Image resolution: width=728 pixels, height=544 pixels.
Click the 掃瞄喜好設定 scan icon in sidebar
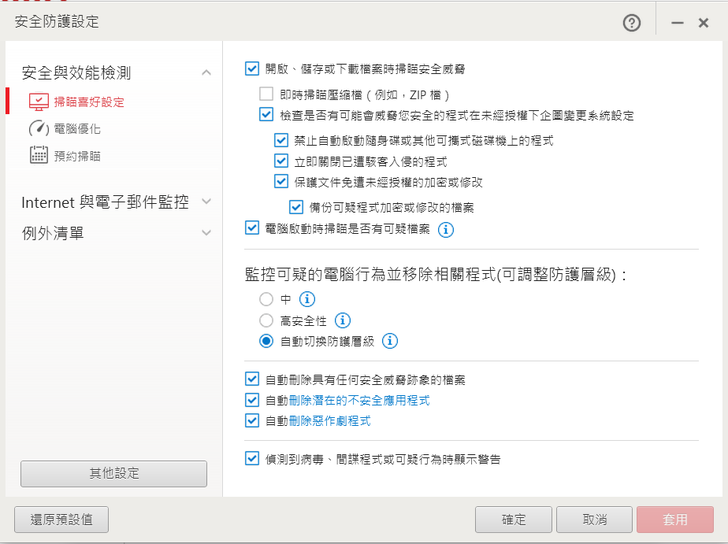tap(39, 101)
